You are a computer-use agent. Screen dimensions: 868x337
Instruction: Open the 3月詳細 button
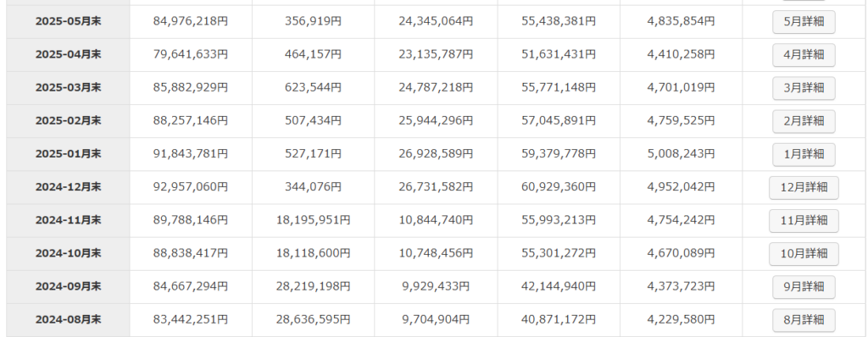coord(804,89)
